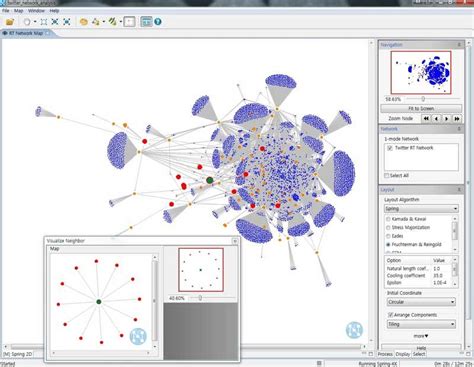Uncheck the Twitter RT Network checkbox
The height and width of the screenshot is (367, 474).
(x=390, y=148)
